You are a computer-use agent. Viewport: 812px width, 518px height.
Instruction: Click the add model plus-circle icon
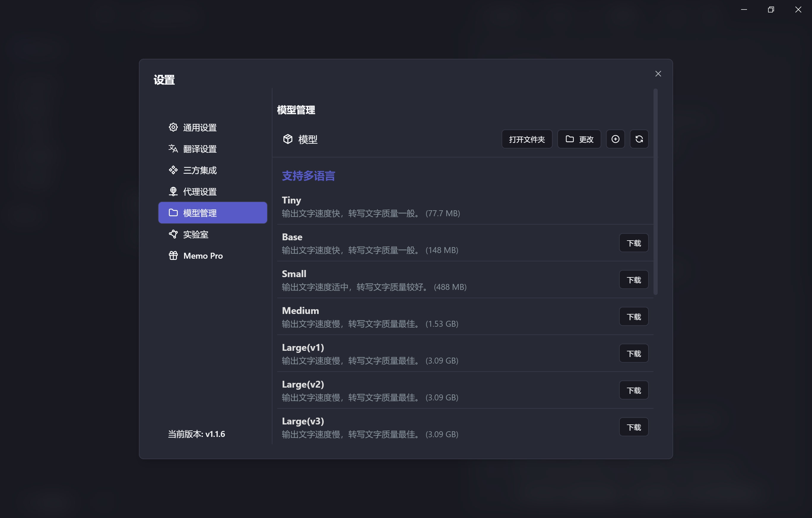615,139
